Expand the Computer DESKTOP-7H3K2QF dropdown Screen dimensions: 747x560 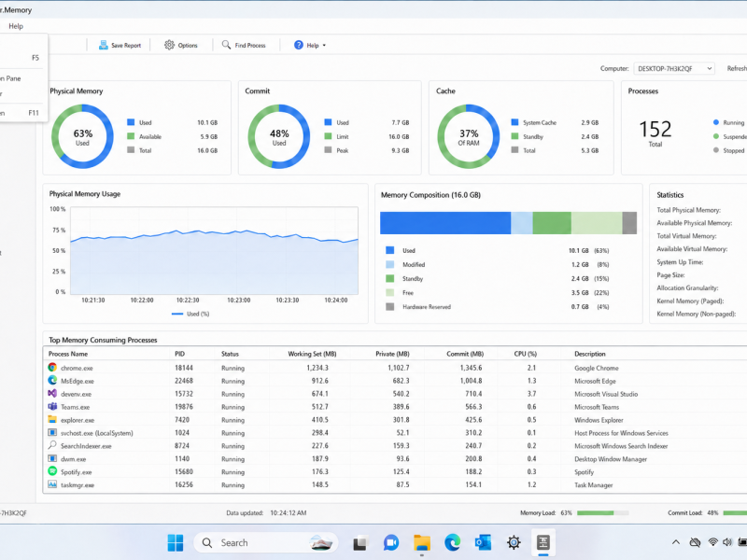click(x=673, y=68)
